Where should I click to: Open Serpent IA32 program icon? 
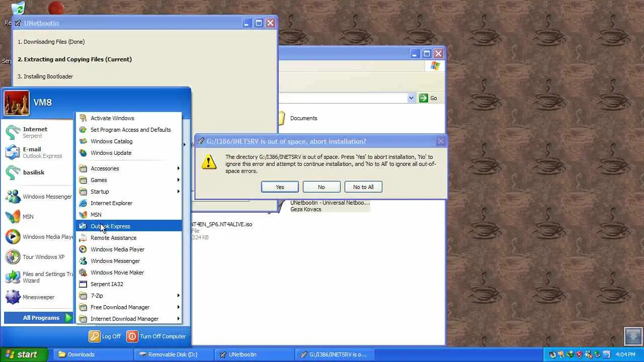83,284
